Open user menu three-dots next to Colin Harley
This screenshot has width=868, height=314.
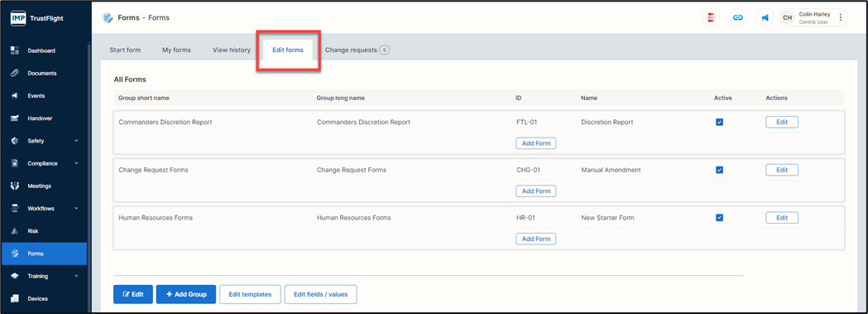point(841,17)
